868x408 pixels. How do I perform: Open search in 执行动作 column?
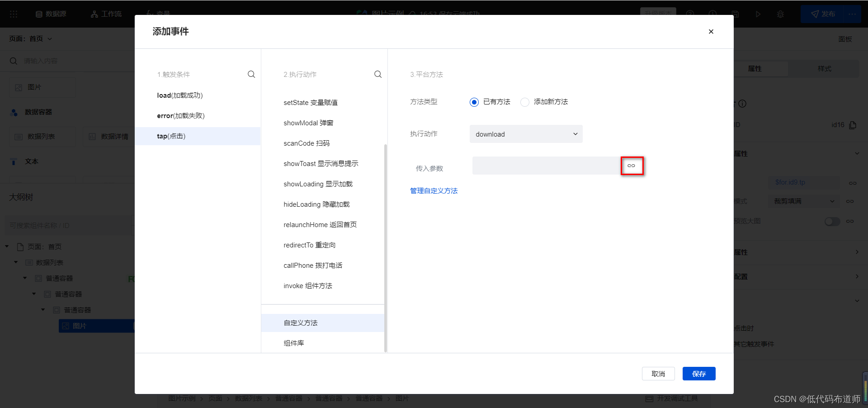[x=378, y=74]
